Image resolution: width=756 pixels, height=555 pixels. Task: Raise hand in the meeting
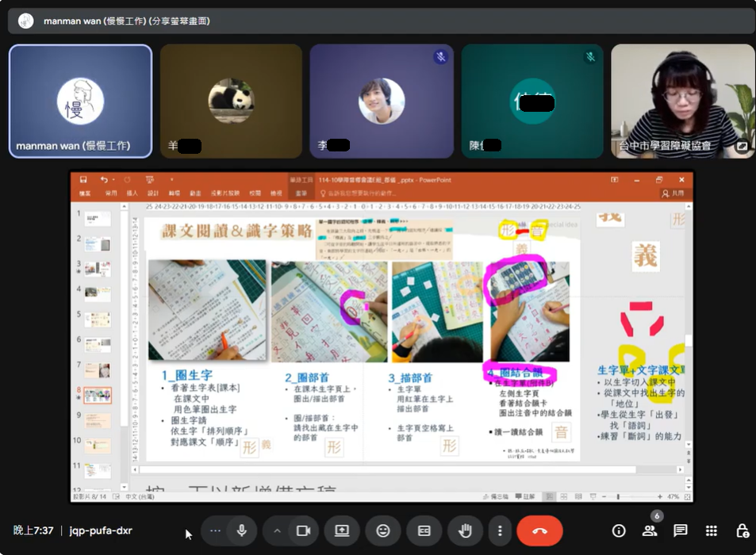(465, 531)
